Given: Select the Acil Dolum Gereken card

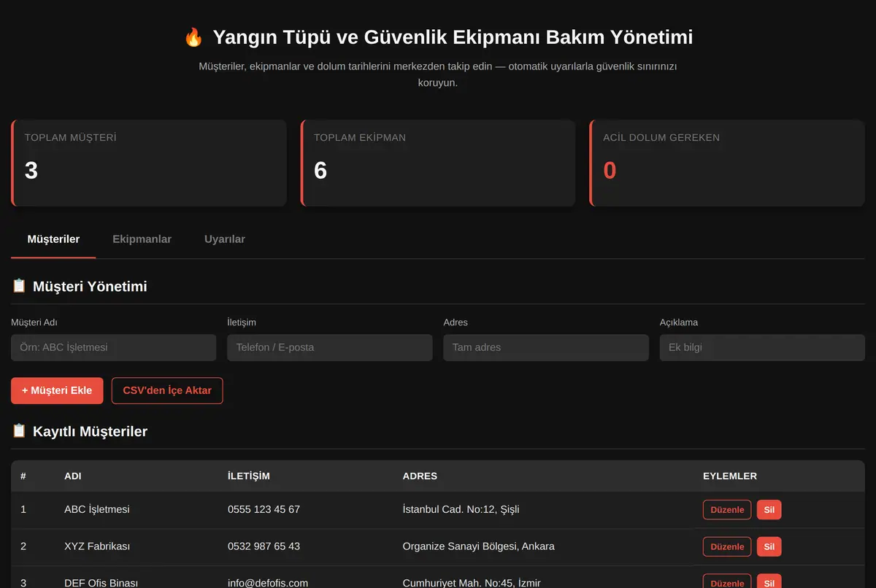Looking at the screenshot, I should point(727,163).
